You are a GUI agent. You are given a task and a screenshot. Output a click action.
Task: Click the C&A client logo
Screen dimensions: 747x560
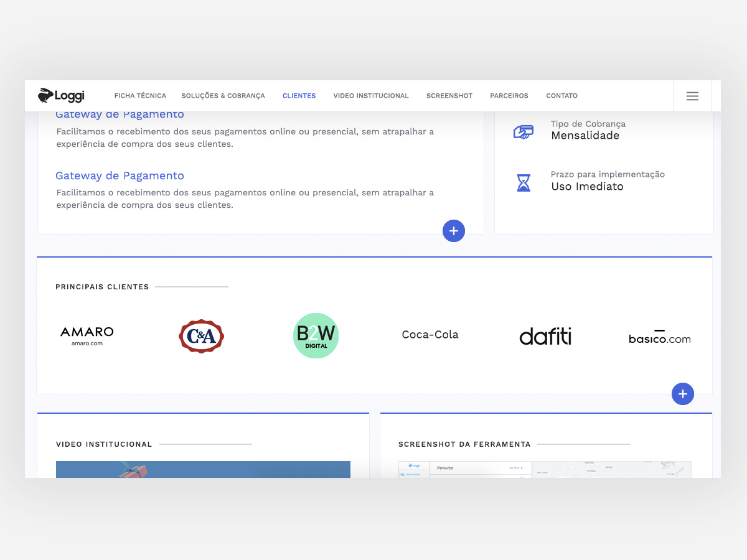point(201,336)
